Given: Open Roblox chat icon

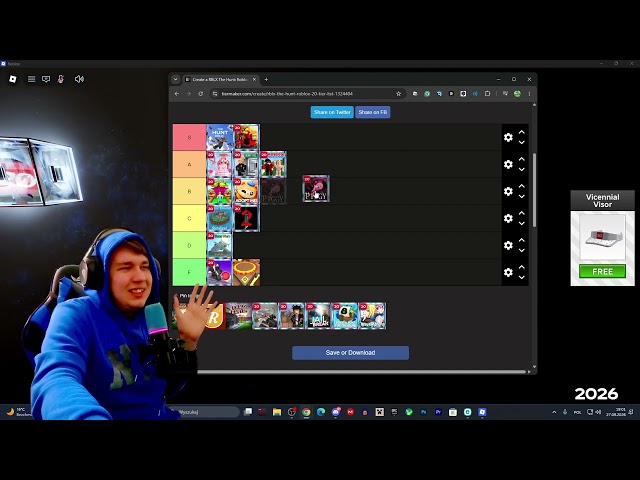Looking at the screenshot, I should (46, 79).
